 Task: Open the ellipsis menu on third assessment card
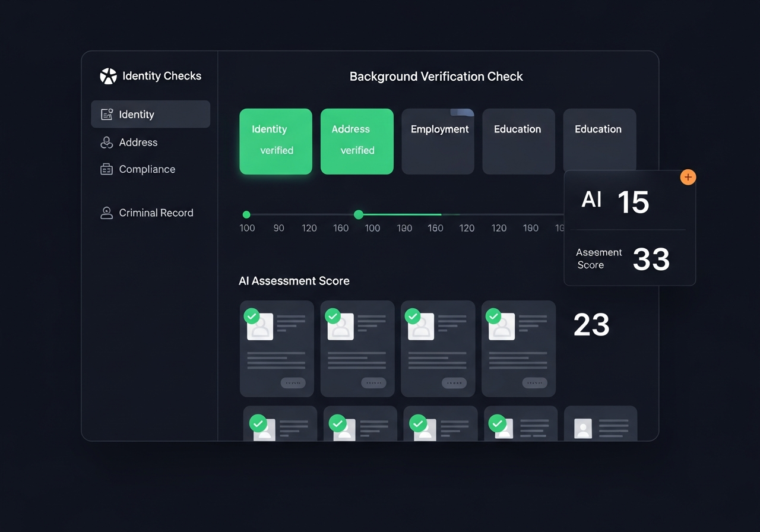pos(454,383)
